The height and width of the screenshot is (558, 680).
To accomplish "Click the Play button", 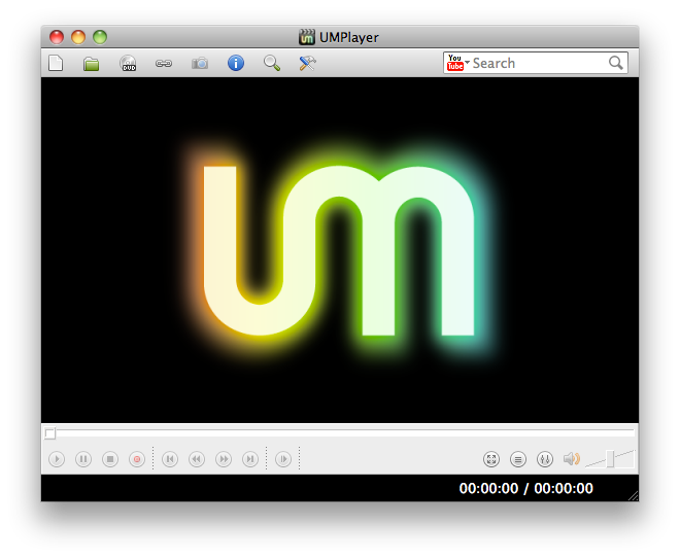I will (x=56, y=459).
